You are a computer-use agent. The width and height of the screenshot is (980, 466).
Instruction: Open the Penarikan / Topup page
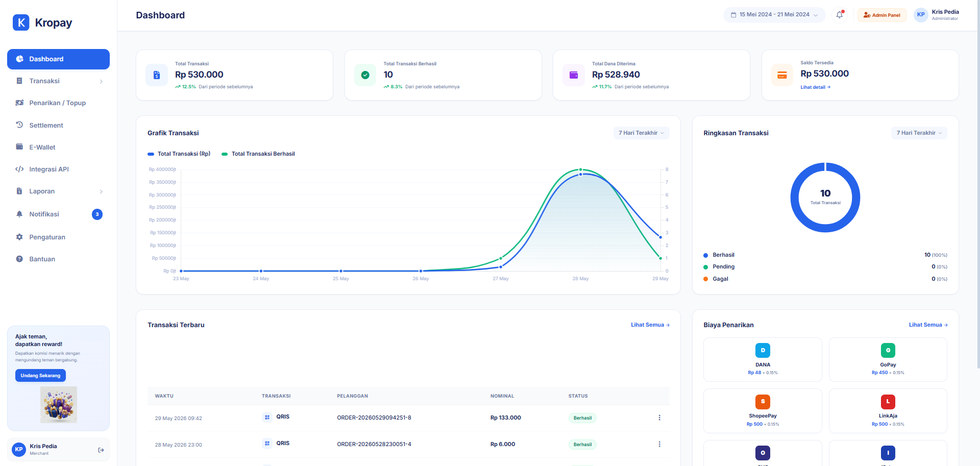[x=58, y=103]
